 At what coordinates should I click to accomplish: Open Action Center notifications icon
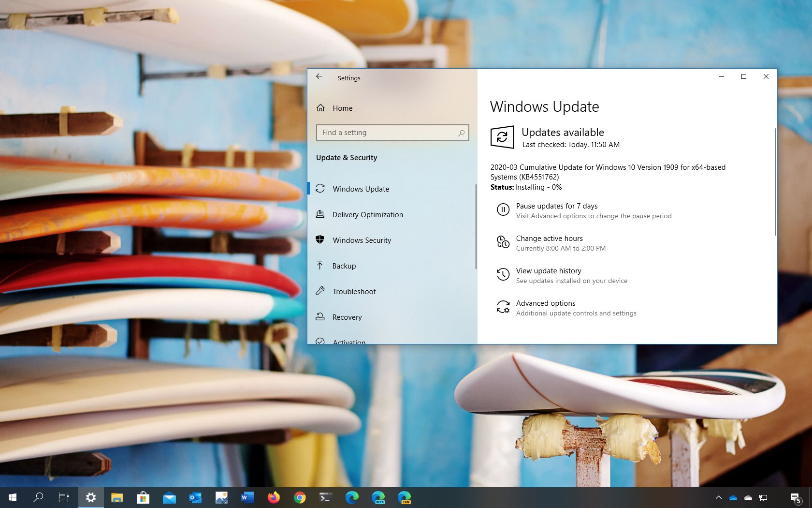point(796,497)
